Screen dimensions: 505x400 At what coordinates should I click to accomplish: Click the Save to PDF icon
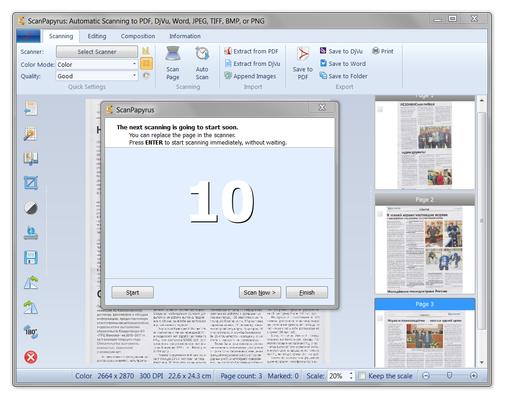303,54
